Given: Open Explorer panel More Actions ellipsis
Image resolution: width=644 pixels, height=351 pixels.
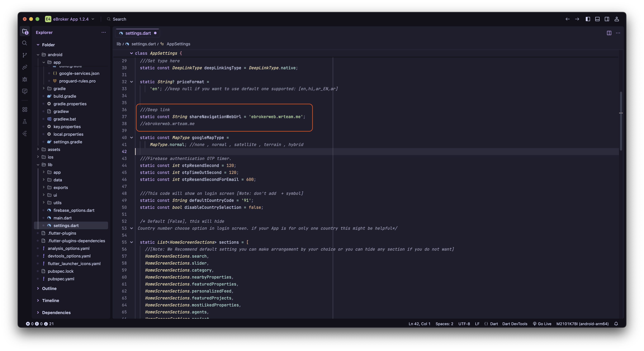Looking at the screenshot, I should click(103, 32).
